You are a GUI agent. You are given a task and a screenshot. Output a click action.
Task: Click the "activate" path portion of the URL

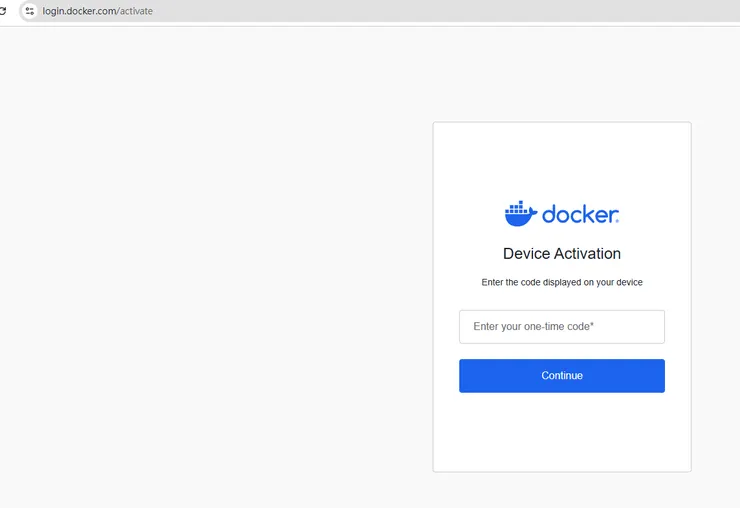click(137, 11)
